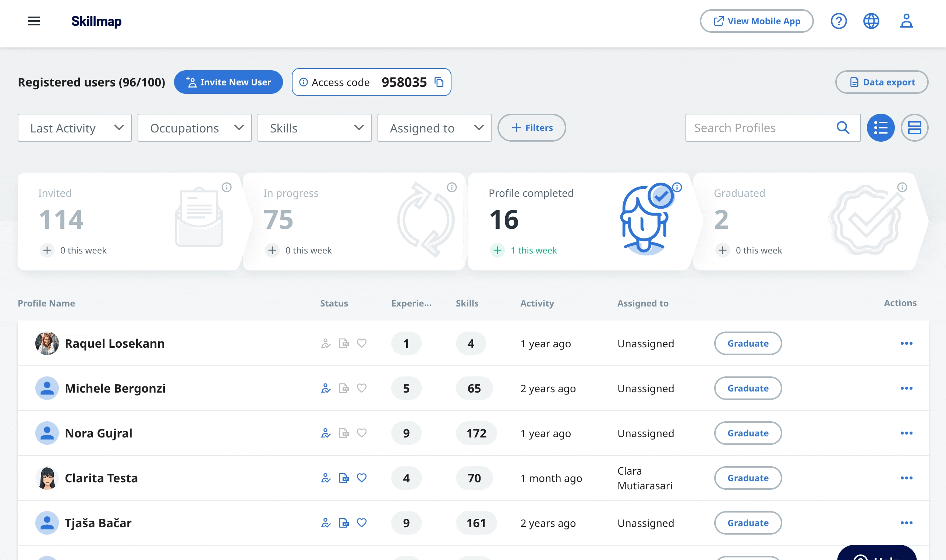Image resolution: width=946 pixels, height=560 pixels.
Task: Click the Access code info icon
Action: [304, 82]
